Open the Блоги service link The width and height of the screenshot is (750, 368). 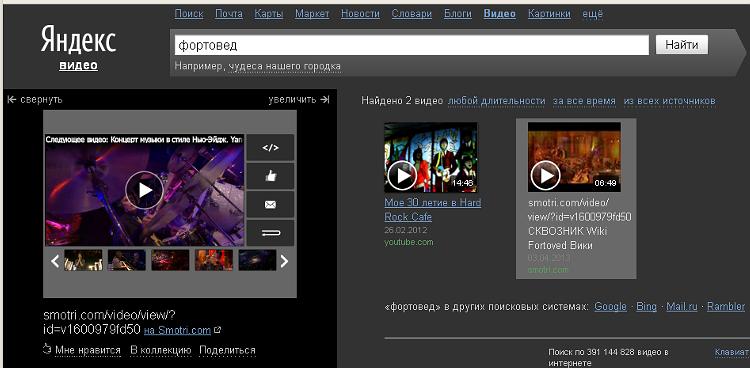458,14
